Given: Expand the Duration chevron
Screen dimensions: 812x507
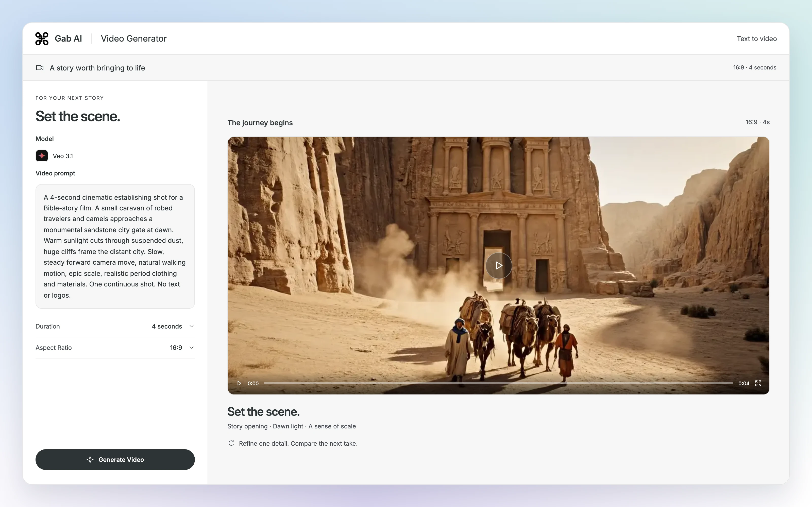Looking at the screenshot, I should 192,326.
